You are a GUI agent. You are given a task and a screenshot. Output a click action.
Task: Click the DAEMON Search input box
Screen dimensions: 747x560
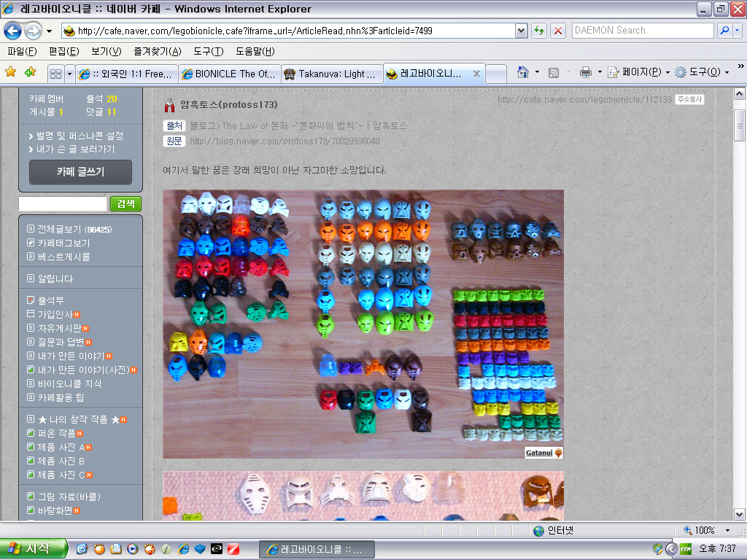[x=642, y=31]
